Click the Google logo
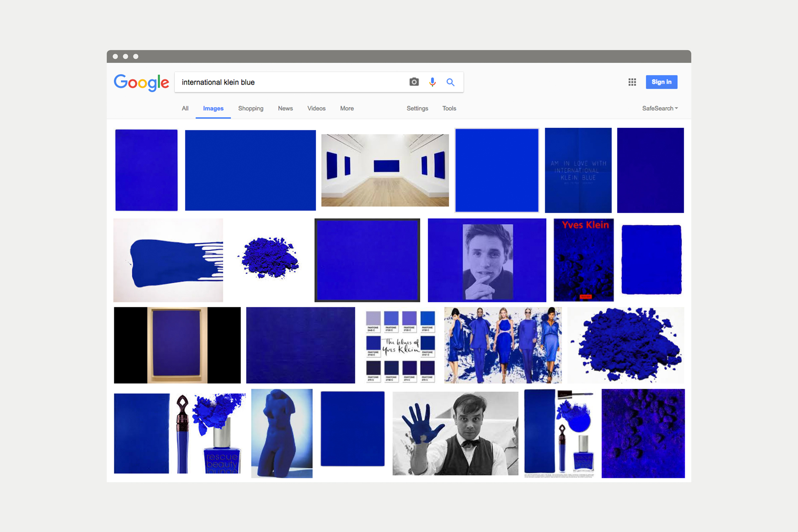The height and width of the screenshot is (532, 798). coord(141,82)
